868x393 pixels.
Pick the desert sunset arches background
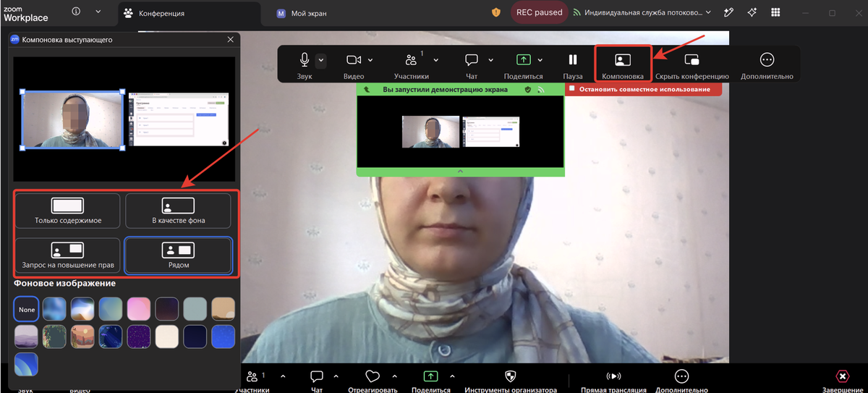83,337
